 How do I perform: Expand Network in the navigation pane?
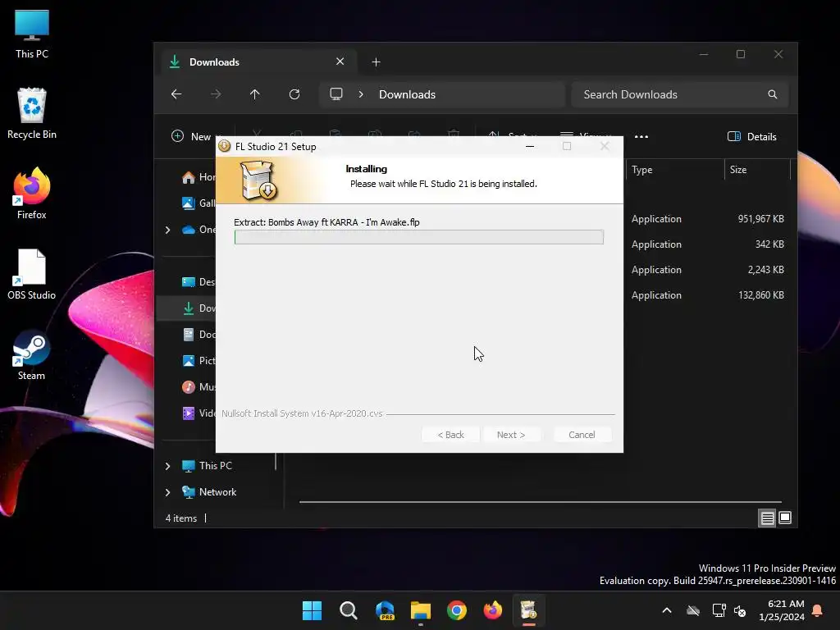click(167, 492)
